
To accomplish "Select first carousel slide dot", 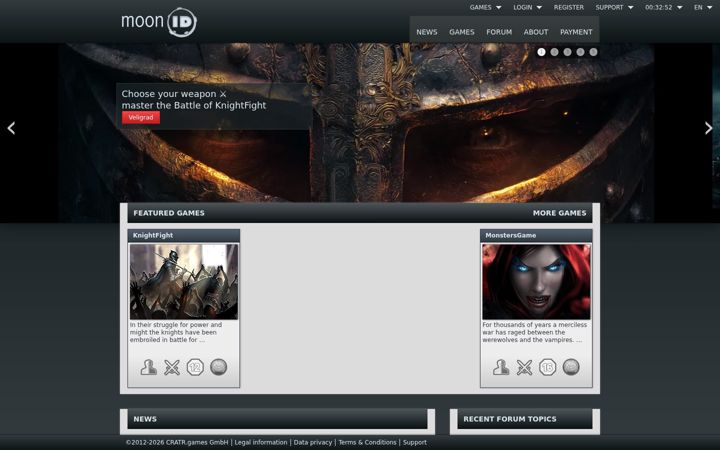I will coord(541,52).
